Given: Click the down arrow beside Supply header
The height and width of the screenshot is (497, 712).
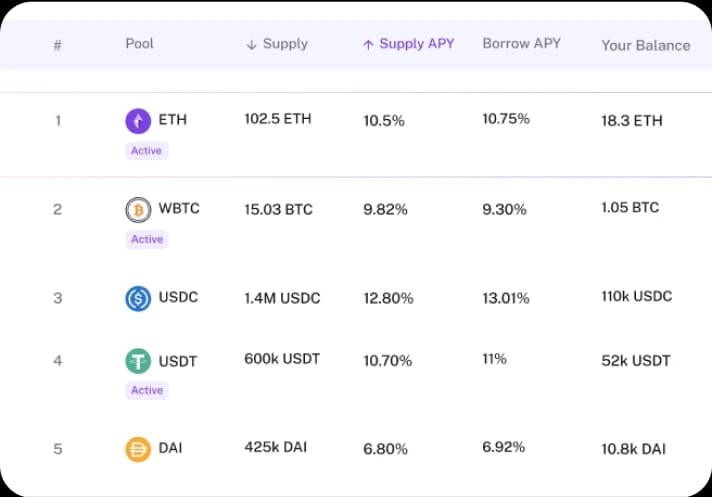Looking at the screenshot, I should click(x=252, y=45).
